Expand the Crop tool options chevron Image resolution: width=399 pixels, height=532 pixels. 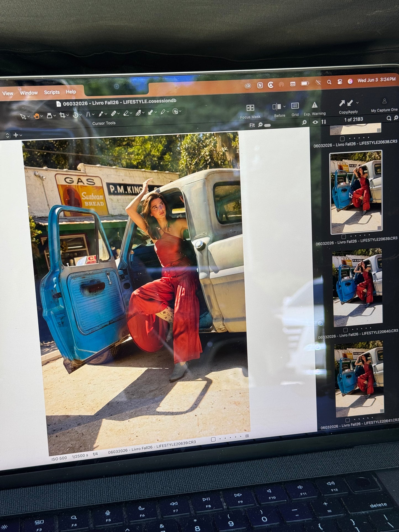click(x=68, y=115)
